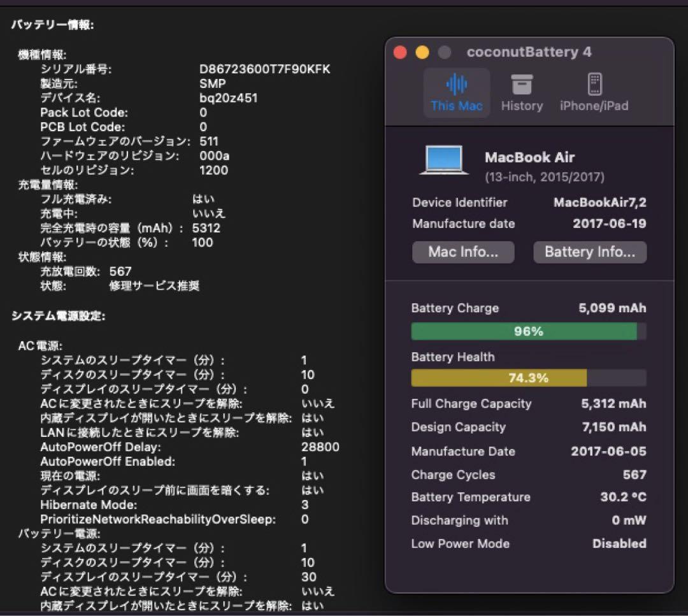Click the Low Power Mode Disabled status
This screenshot has width=688, height=616.
click(619, 543)
